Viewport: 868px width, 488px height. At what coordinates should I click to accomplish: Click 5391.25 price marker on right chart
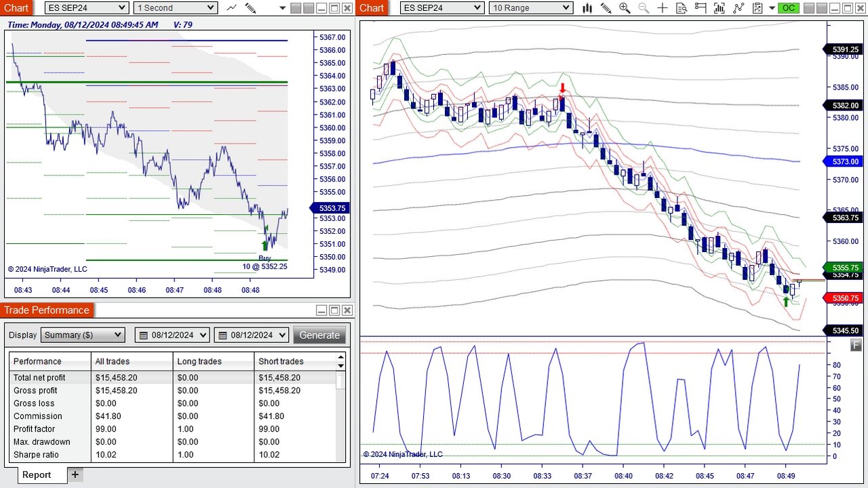844,49
